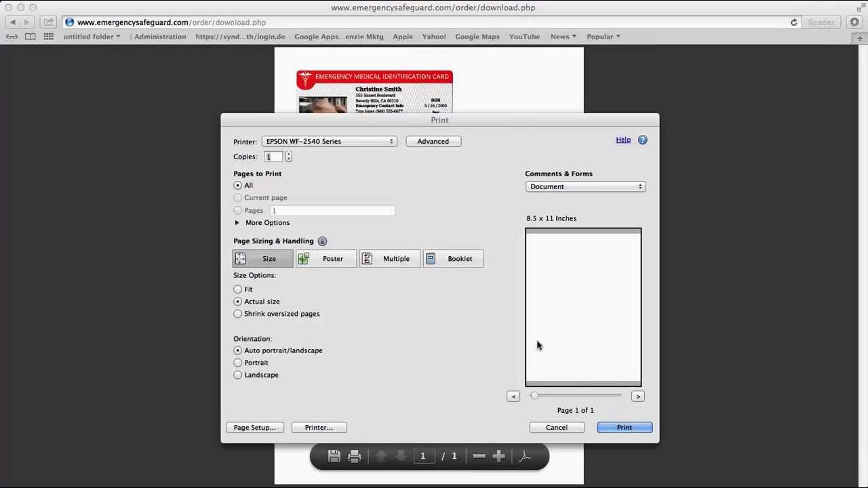
Task: Select the Size sizing mode tab
Action: [x=263, y=259]
